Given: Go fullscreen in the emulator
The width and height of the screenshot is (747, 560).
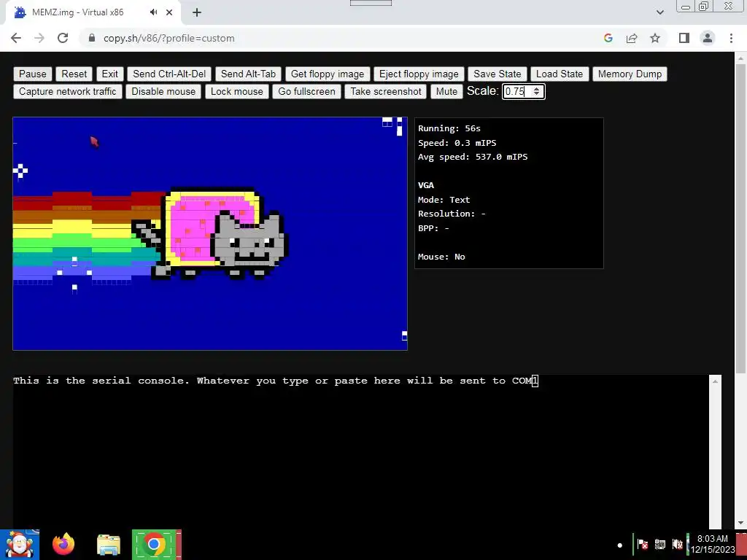Looking at the screenshot, I should click(307, 91).
